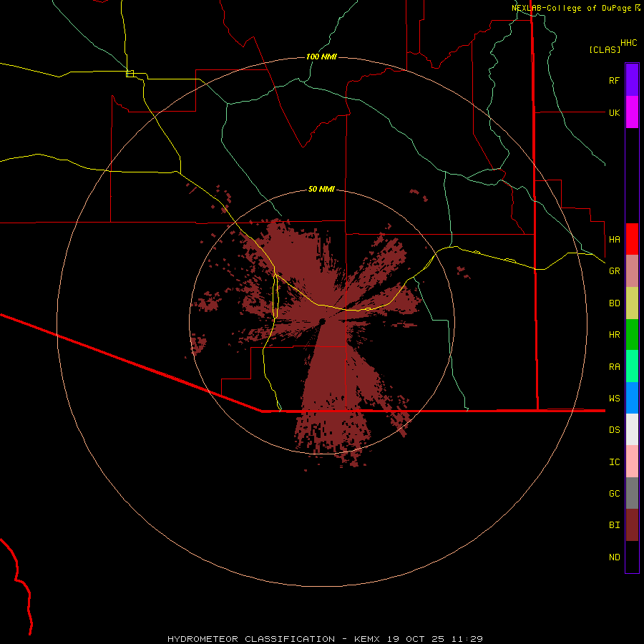Click the HHC product label
Screen dimensions: 644x644
pyautogui.click(x=628, y=43)
